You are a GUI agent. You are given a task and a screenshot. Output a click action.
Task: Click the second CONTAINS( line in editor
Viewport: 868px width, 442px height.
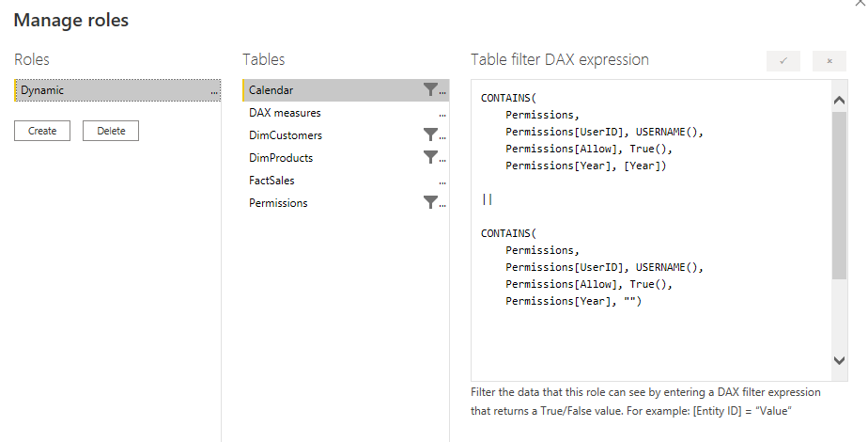coord(508,233)
